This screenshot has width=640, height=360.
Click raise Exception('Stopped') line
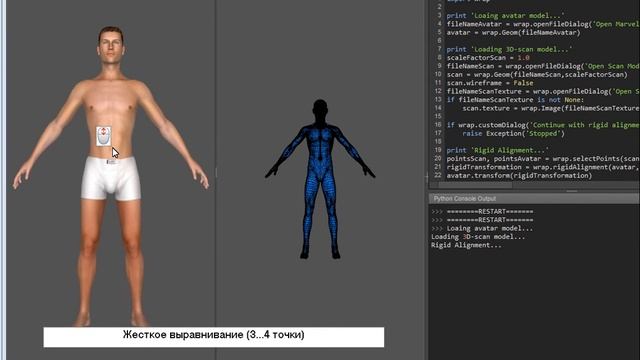(513, 133)
